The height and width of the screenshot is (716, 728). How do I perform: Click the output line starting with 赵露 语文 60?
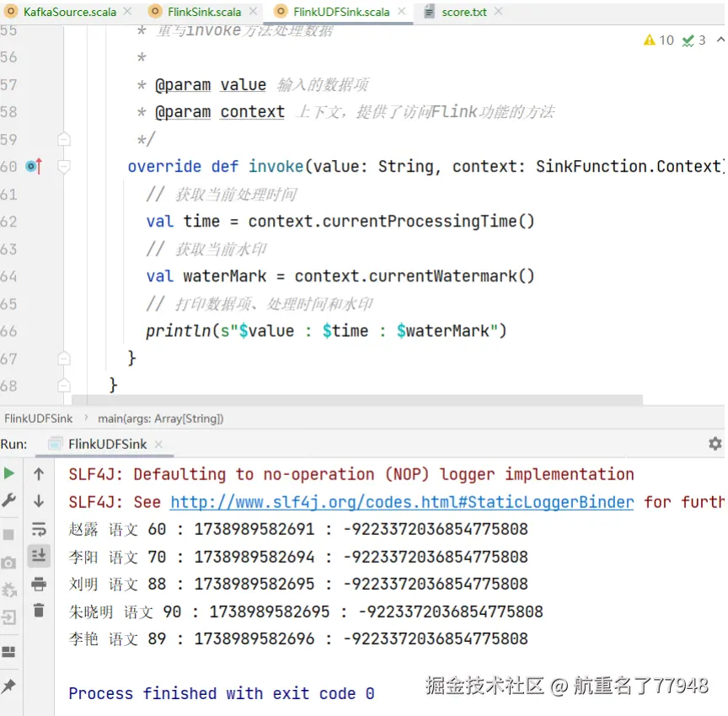(x=298, y=530)
